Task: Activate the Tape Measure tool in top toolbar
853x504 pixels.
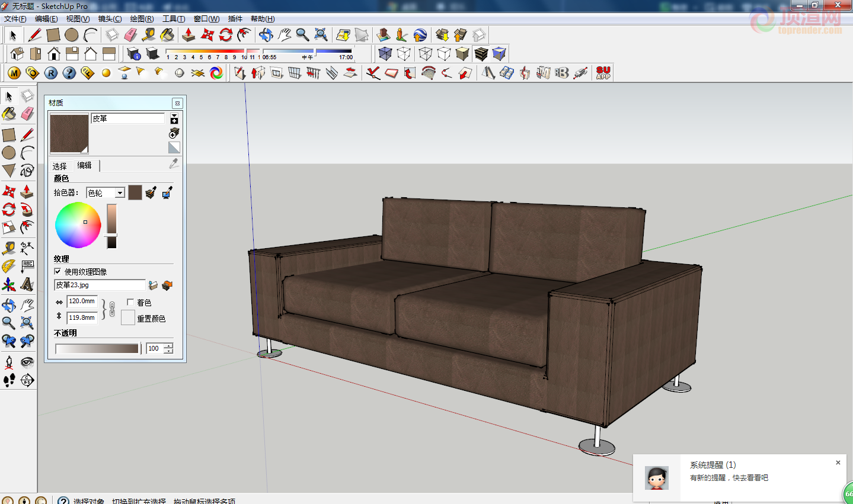Action: [149, 35]
